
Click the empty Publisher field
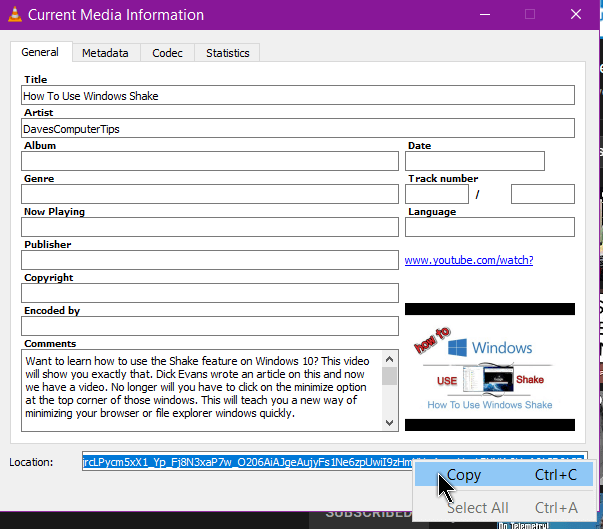pyautogui.click(x=210, y=260)
